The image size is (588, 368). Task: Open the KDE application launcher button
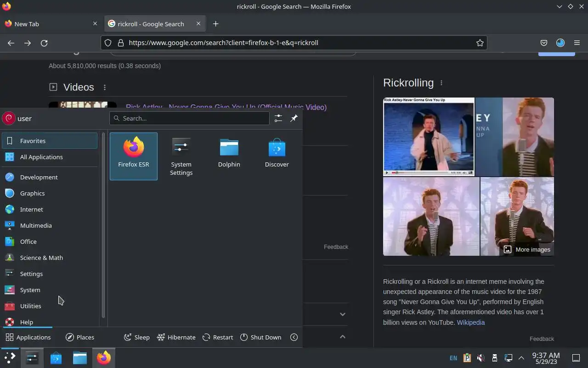coord(10,358)
